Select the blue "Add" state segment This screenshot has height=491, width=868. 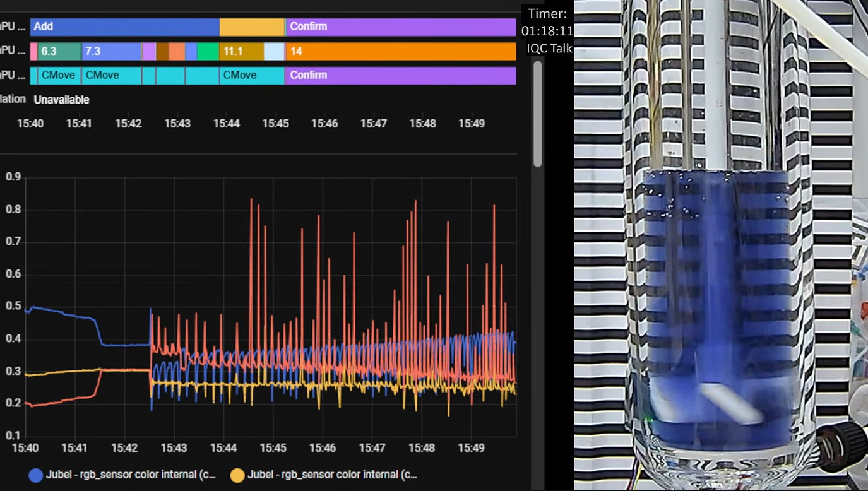[x=124, y=27]
